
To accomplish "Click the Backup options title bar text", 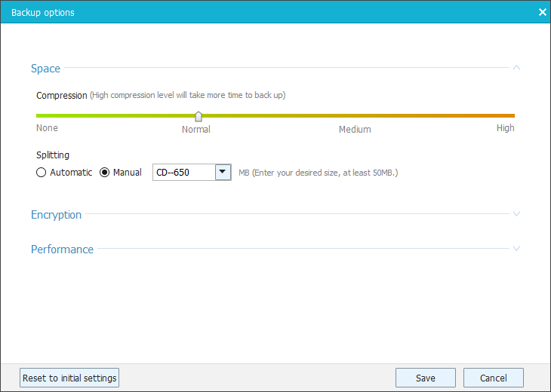I will pyautogui.click(x=42, y=12).
